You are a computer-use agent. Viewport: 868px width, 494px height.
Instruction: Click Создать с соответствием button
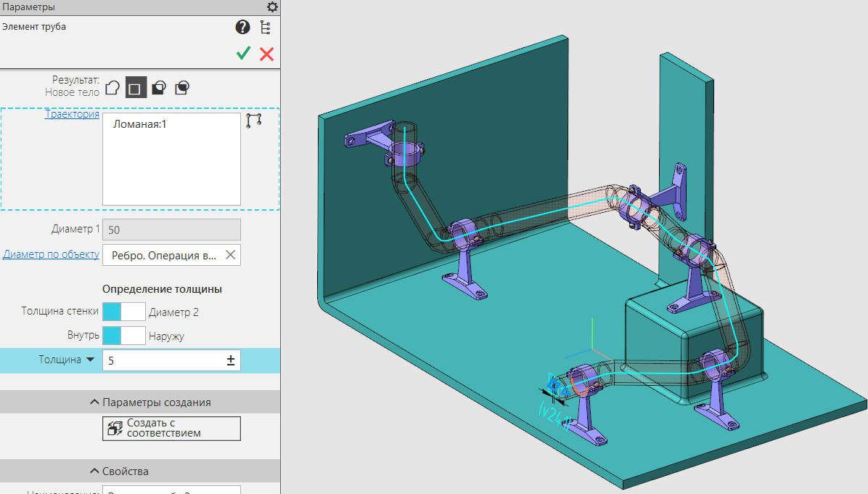click(x=171, y=429)
